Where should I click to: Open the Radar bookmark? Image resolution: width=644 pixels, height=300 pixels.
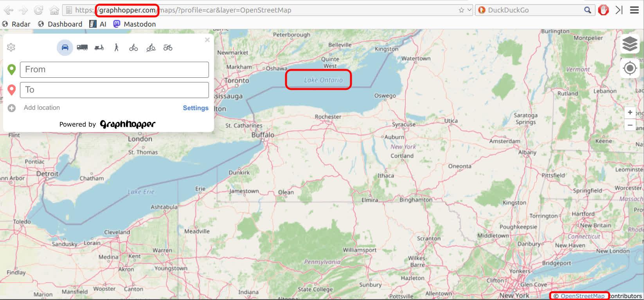tap(16, 24)
